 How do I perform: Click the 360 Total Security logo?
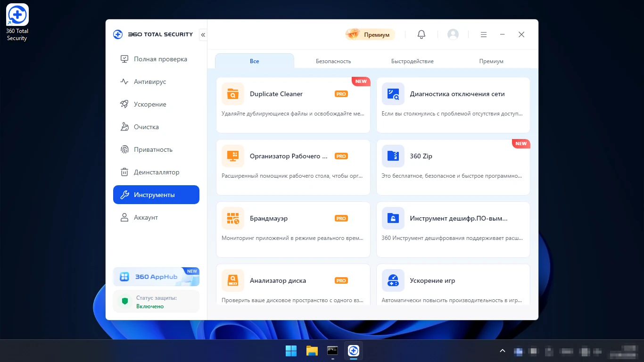coord(153,34)
